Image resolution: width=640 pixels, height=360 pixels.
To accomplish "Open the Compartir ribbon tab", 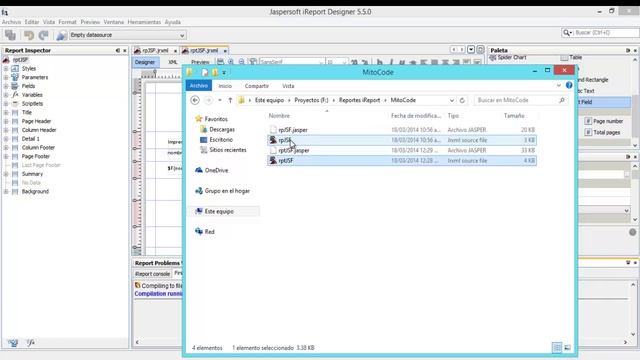I will pos(257,86).
